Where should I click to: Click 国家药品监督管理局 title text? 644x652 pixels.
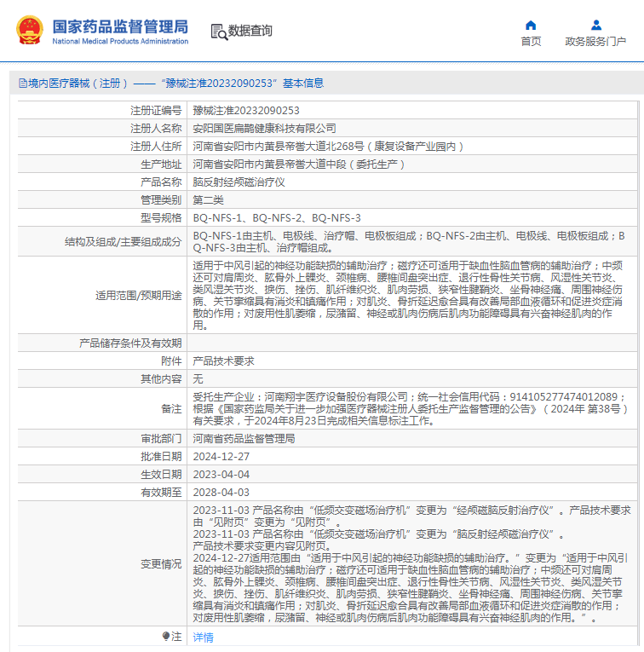click(120, 26)
